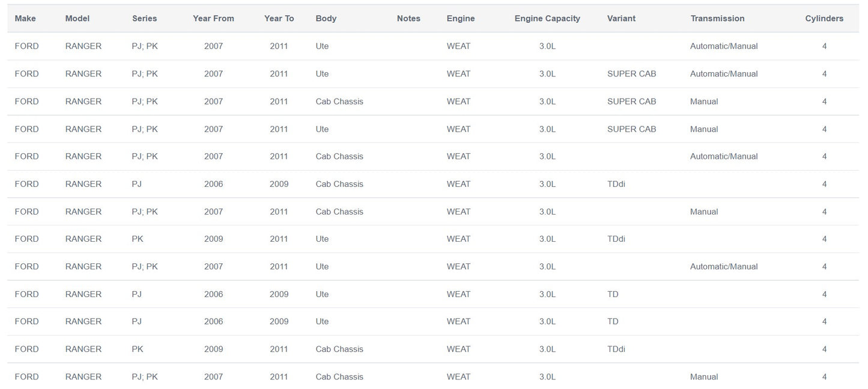Click the Year From column header
Image resolution: width=868 pixels, height=389 pixels.
tap(213, 19)
